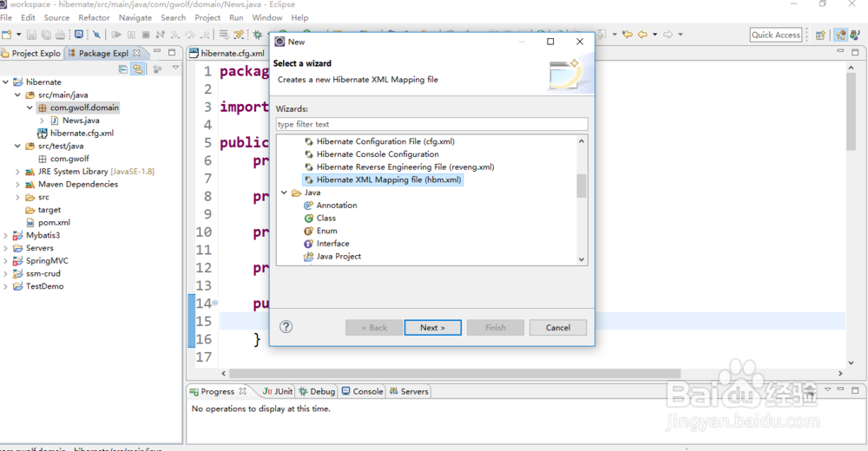This screenshot has height=451, width=868.
Task: Open the New wizard dropdown arrow in toolbar
Action: coord(18,35)
